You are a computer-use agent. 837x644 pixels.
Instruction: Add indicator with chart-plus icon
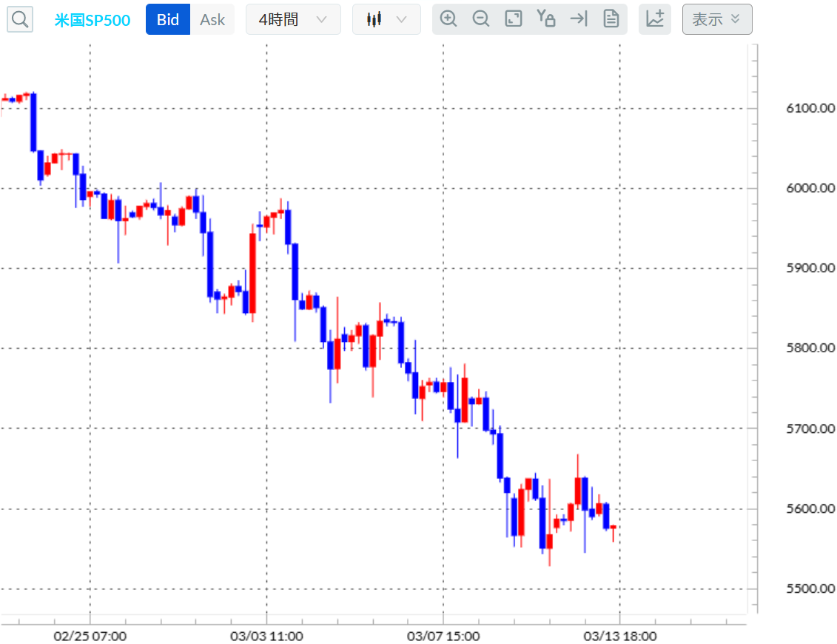[655, 19]
